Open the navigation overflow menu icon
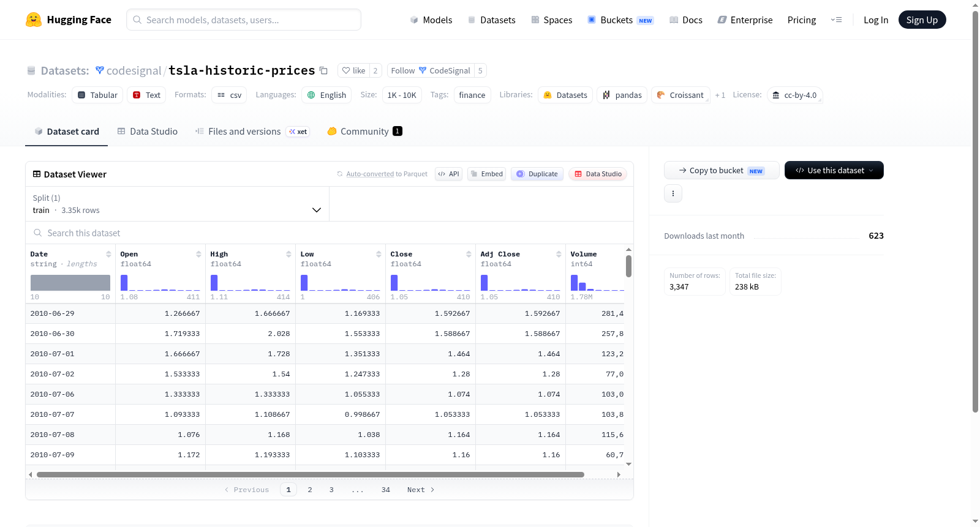The image size is (980, 527). pos(836,20)
